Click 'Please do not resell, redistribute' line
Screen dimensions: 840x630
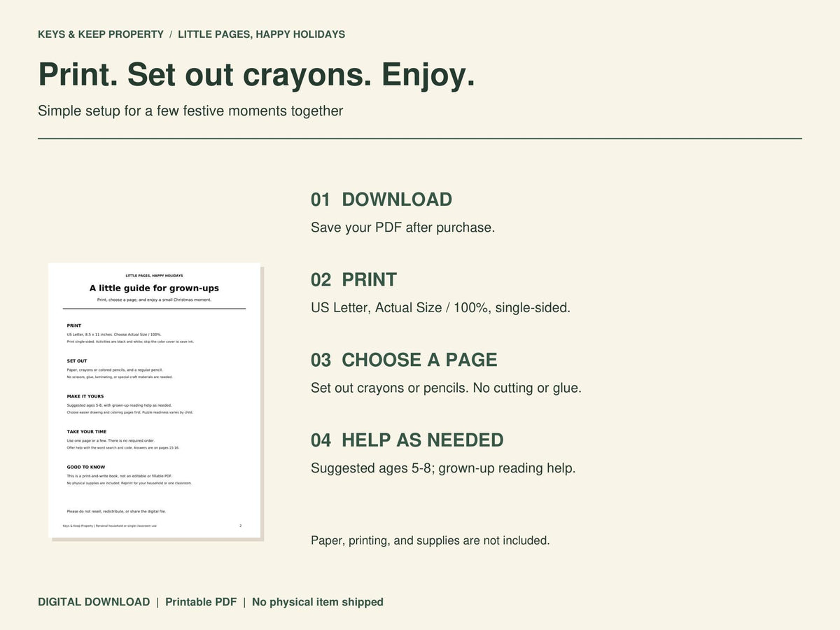pos(116,512)
